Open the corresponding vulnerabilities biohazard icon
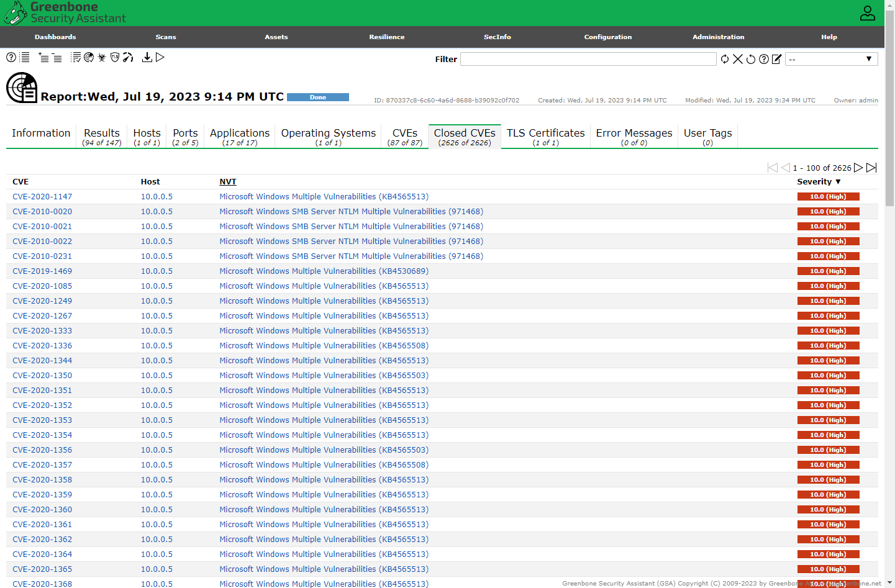Viewport: 895px width, 588px height. [102, 57]
